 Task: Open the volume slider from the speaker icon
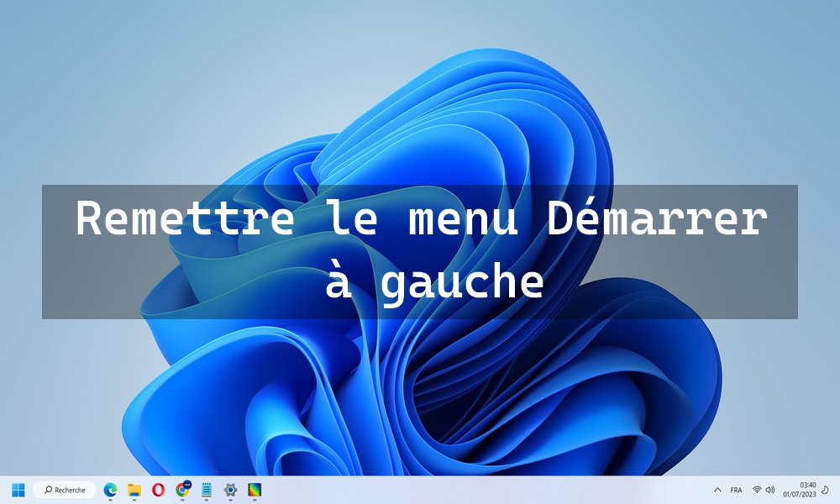(x=770, y=490)
